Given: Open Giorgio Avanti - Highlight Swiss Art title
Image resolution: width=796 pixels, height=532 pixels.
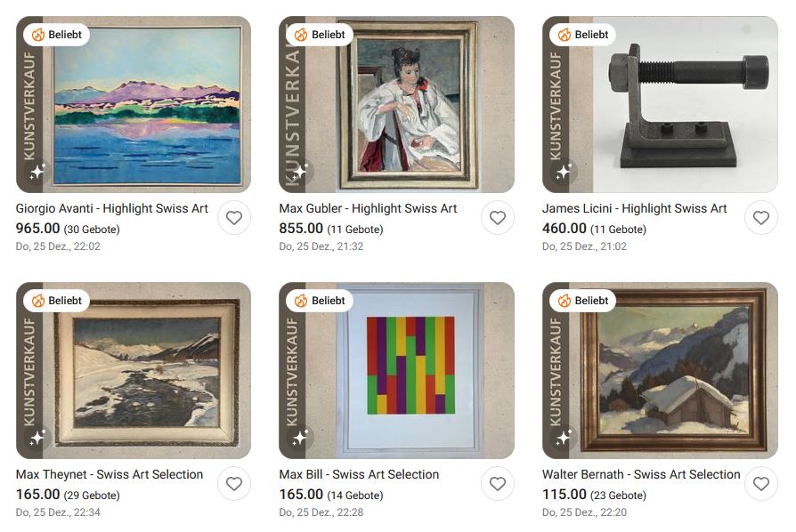Looking at the screenshot, I should pos(111,208).
